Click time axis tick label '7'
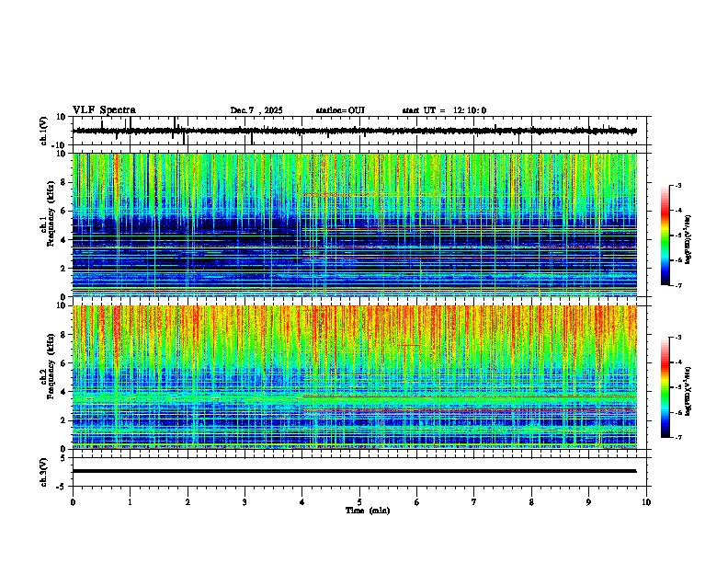 tap(474, 502)
